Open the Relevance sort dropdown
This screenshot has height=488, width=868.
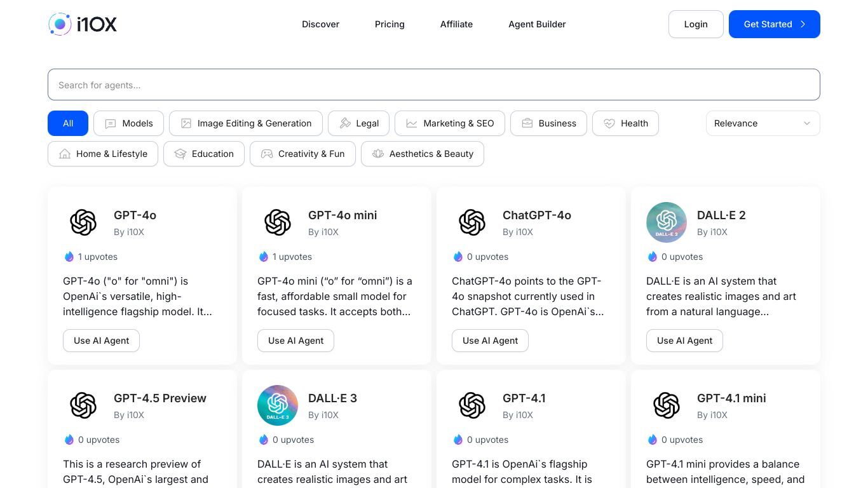pyautogui.click(x=763, y=123)
